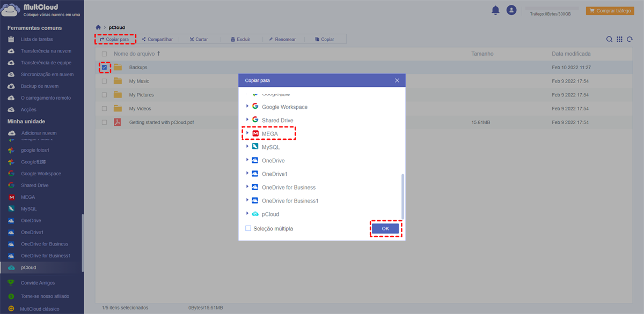Select OneDrive1 in sidebar
Viewport: 644px width, 314px height.
tap(32, 233)
